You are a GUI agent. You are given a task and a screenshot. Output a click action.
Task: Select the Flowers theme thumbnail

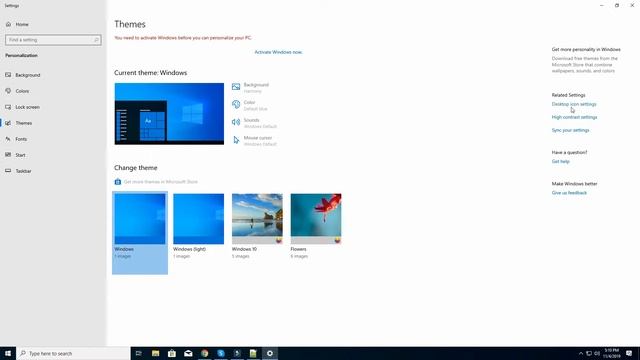coord(316,219)
